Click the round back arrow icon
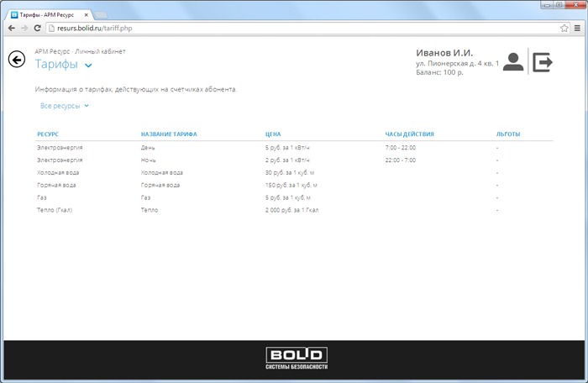The height and width of the screenshot is (383, 588). (x=16, y=59)
